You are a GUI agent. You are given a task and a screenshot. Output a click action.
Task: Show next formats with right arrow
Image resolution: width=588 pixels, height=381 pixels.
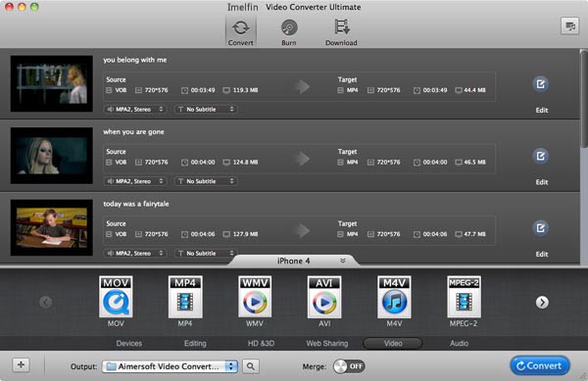pos(542,302)
